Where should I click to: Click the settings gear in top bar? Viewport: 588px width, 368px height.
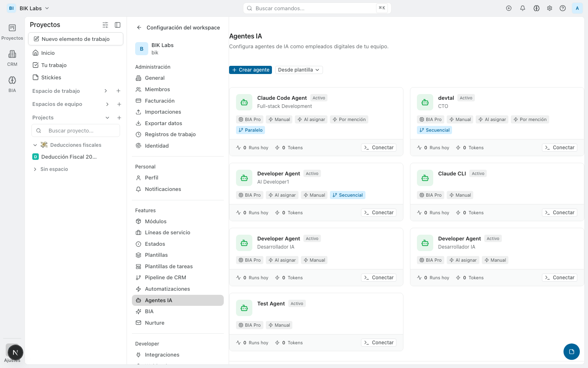[x=550, y=8]
